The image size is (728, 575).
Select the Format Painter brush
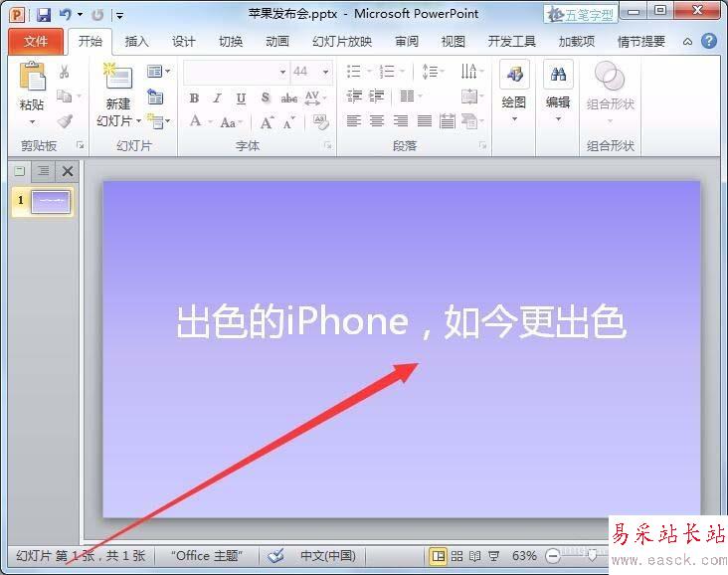65,121
